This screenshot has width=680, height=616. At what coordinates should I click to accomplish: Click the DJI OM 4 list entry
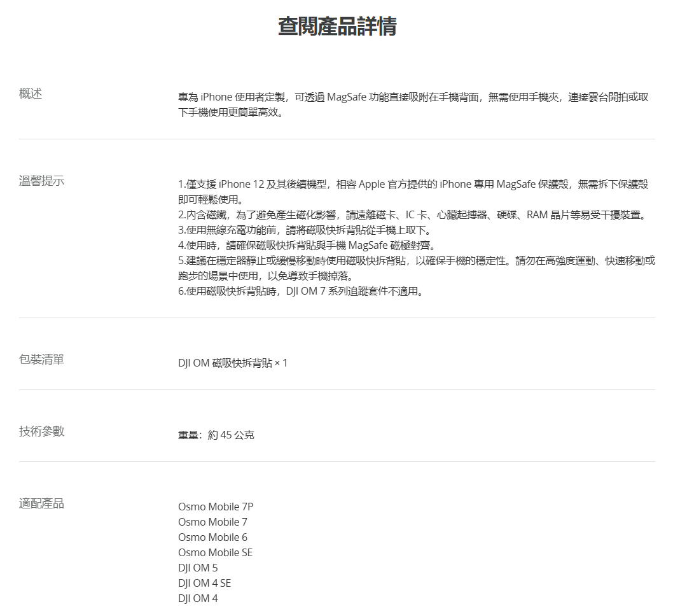pyautogui.click(x=198, y=598)
